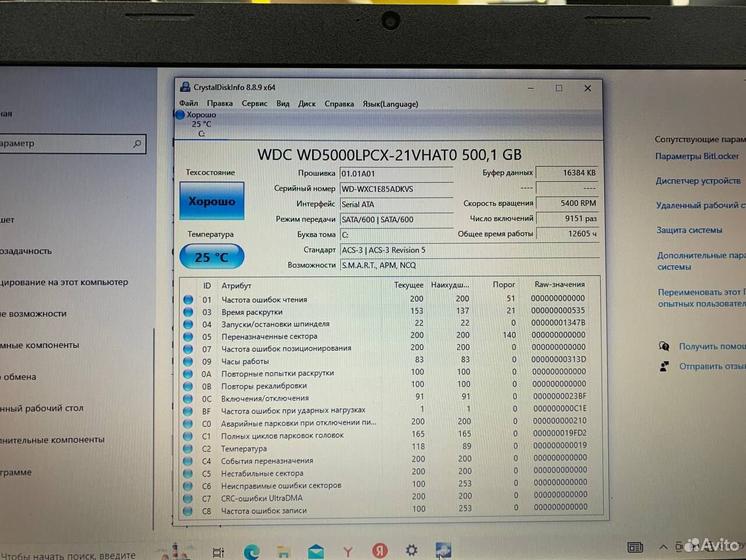Open File Explorer from the taskbar
The height and width of the screenshot is (560, 746).
click(x=284, y=551)
